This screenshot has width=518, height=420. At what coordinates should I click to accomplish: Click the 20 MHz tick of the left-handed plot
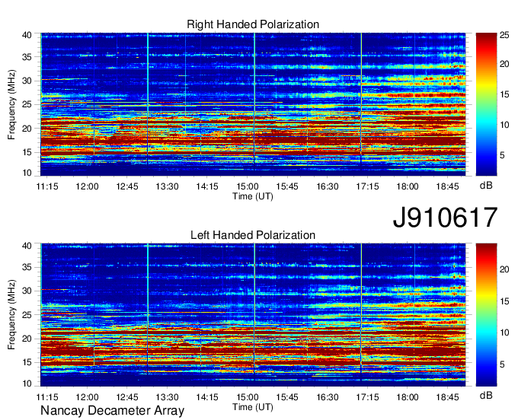coord(27,339)
